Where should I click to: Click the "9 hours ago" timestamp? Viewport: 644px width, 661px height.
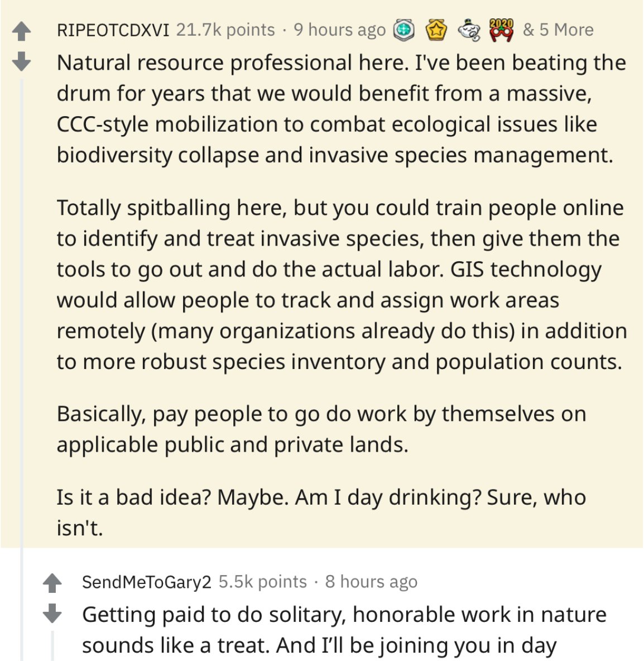point(339,30)
